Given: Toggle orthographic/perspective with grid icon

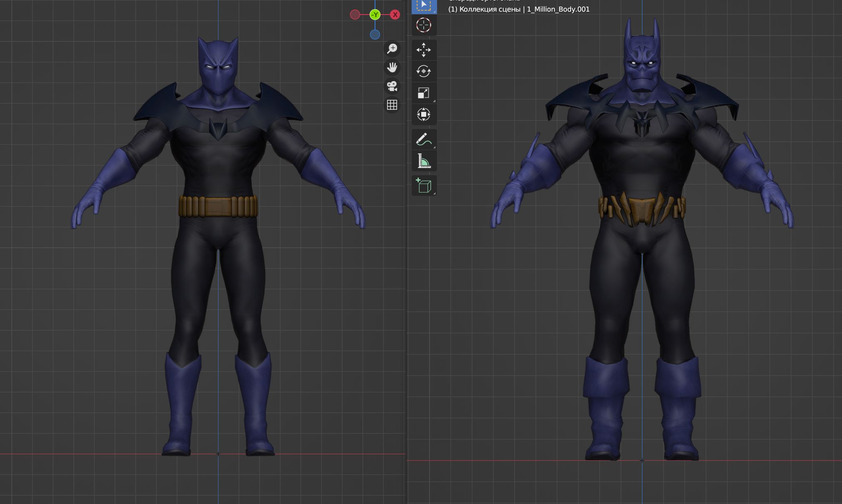Looking at the screenshot, I should click(x=392, y=105).
